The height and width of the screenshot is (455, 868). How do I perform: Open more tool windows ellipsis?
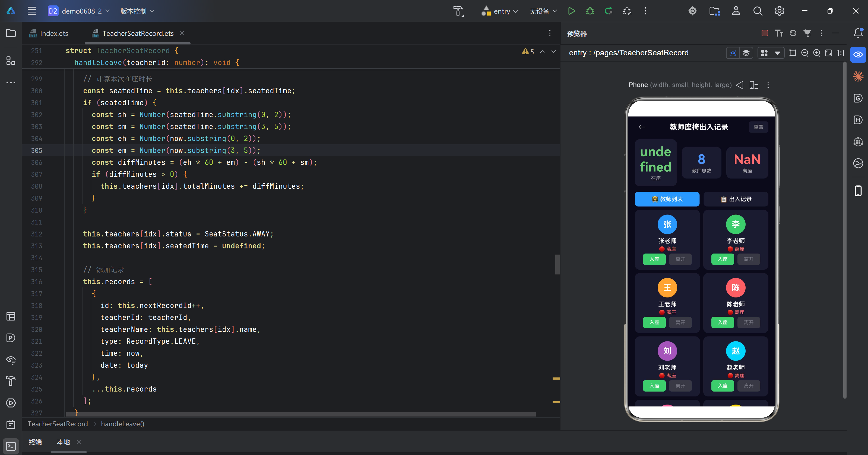click(x=11, y=82)
